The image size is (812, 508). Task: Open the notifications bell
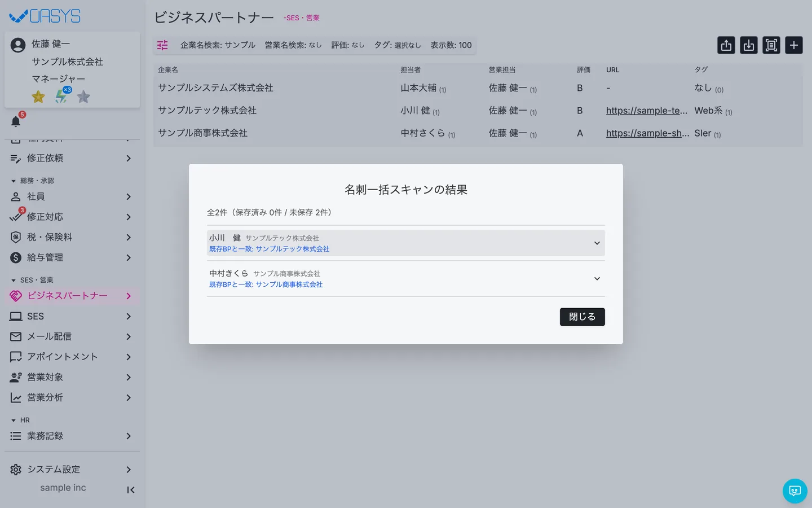point(16,121)
